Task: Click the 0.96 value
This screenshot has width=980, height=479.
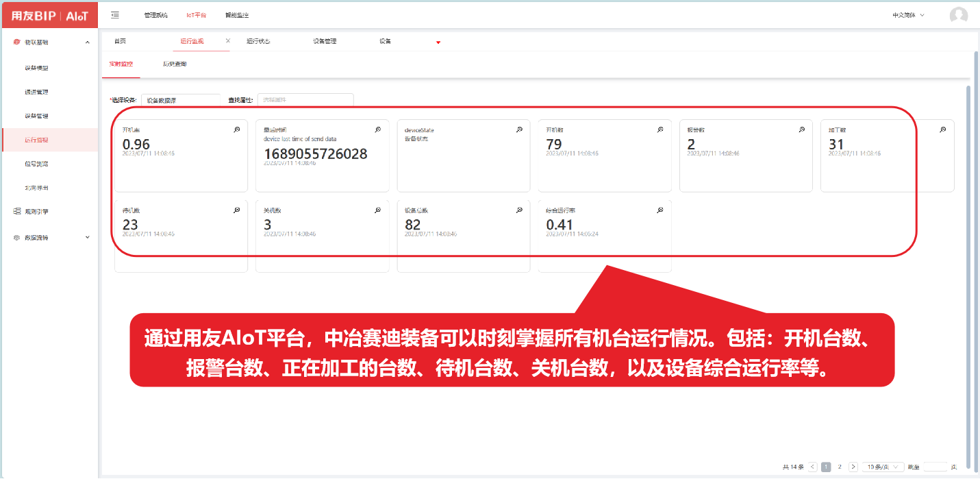Action: click(136, 144)
